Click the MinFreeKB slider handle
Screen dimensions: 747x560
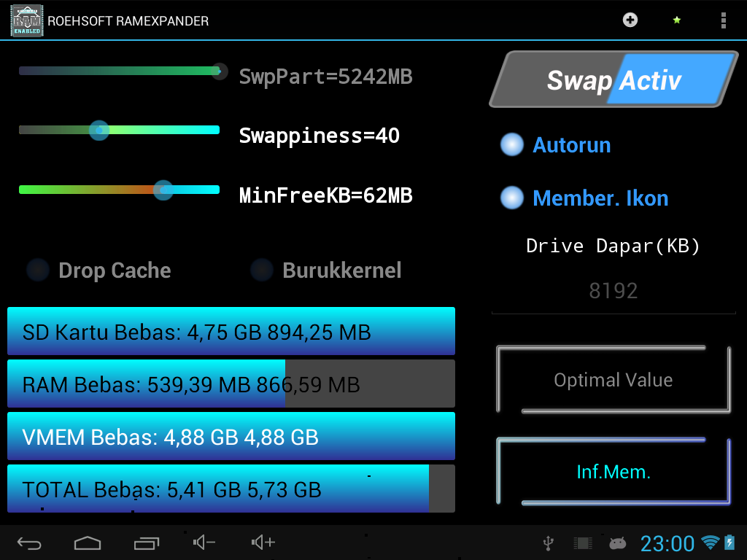pos(163,190)
